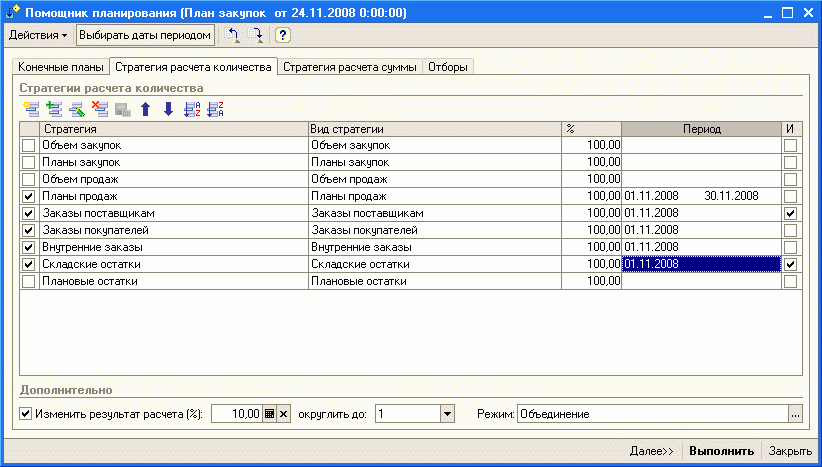Click the save settings icon in top toolbar
The height and width of the screenshot is (467, 822).
[x=255, y=35]
